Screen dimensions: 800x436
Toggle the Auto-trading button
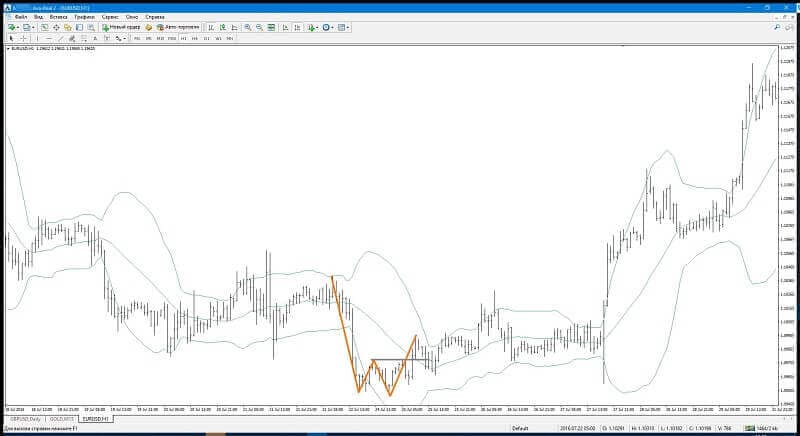[x=179, y=27]
